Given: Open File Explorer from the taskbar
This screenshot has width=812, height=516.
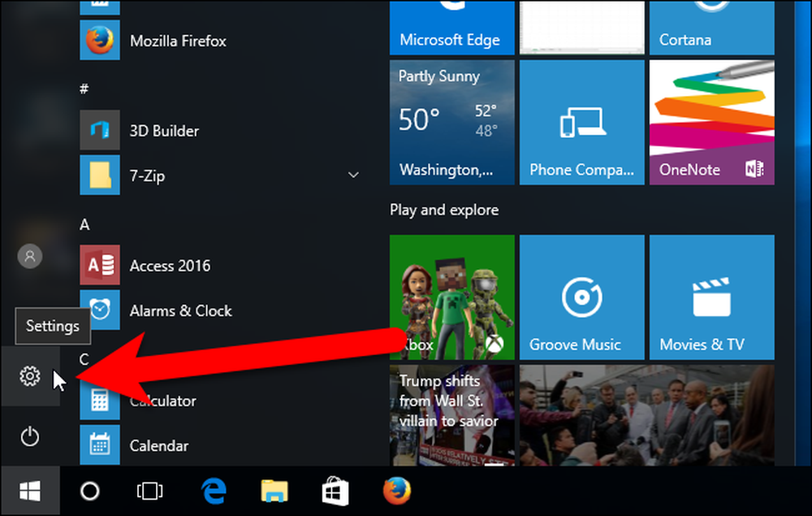Looking at the screenshot, I should coord(274,491).
